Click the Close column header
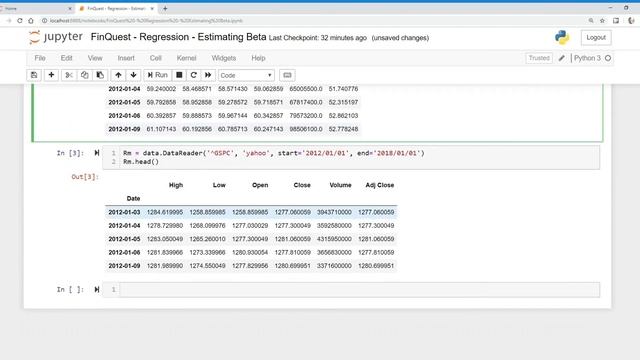Image resolution: width=640 pixels, height=360 pixels. pyautogui.click(x=302, y=185)
